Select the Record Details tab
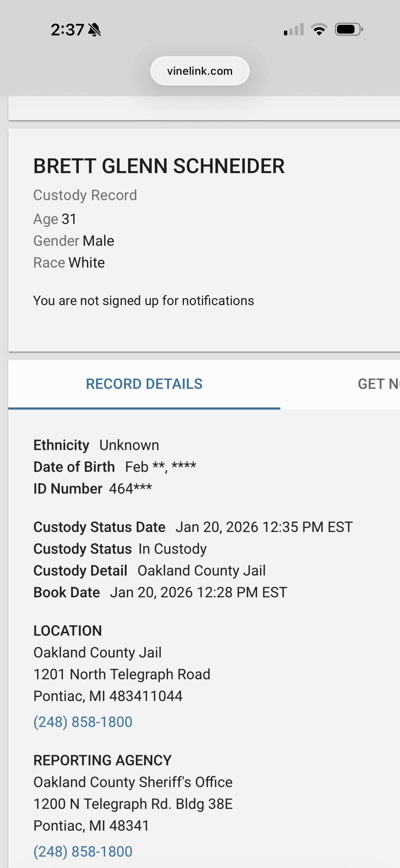Viewport: 400px width, 868px height. (144, 384)
